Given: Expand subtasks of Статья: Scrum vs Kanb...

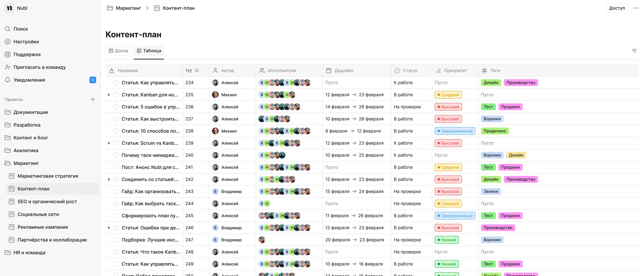Looking at the screenshot, I should [109, 143].
